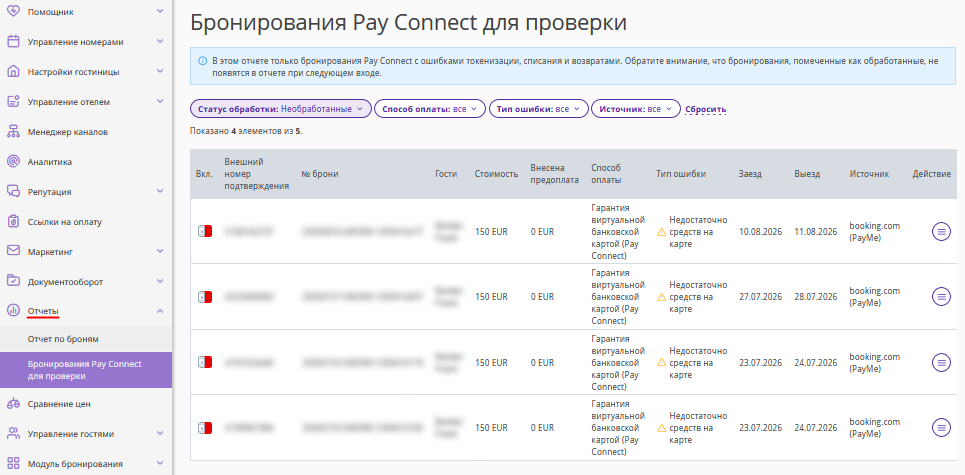Click the Отчеты chart icon
Screen dimensions: 965x475
(x=13, y=311)
